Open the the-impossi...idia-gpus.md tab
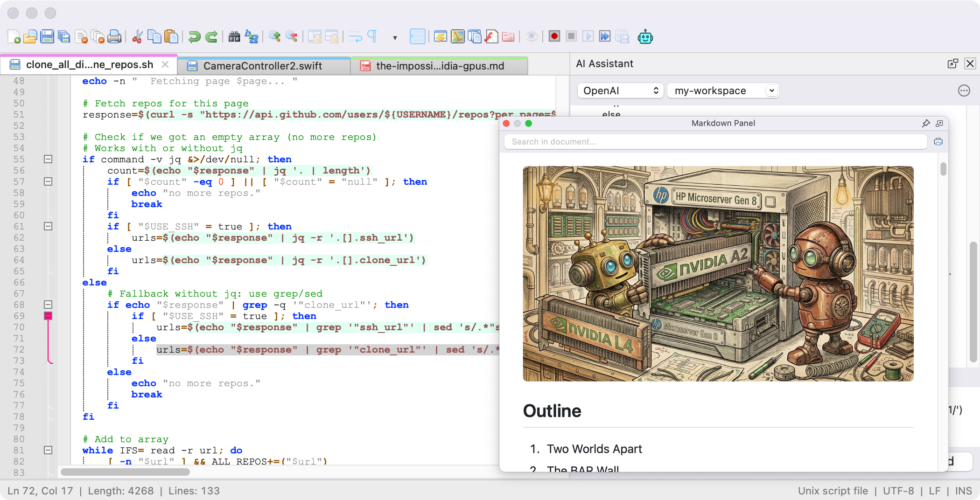 coord(439,65)
